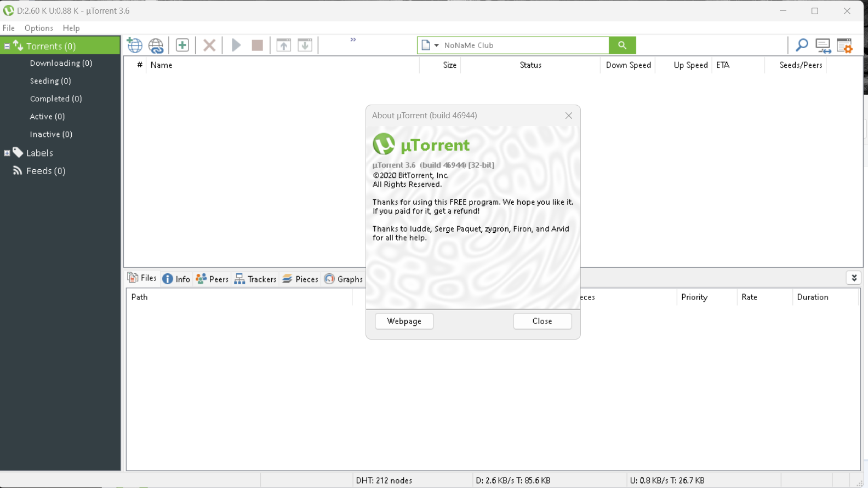Click the Rate column header
Screen dimensions: 868x488
(x=764, y=297)
